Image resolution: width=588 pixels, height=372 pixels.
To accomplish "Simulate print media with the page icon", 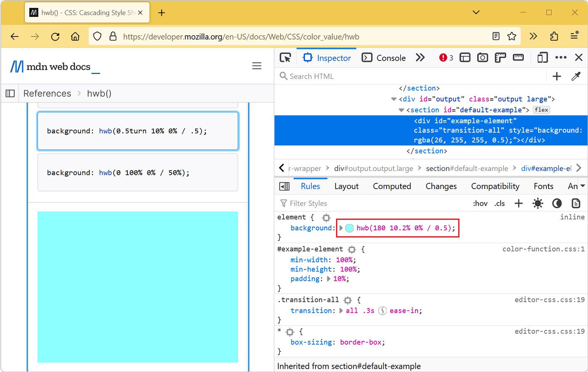I will [576, 203].
